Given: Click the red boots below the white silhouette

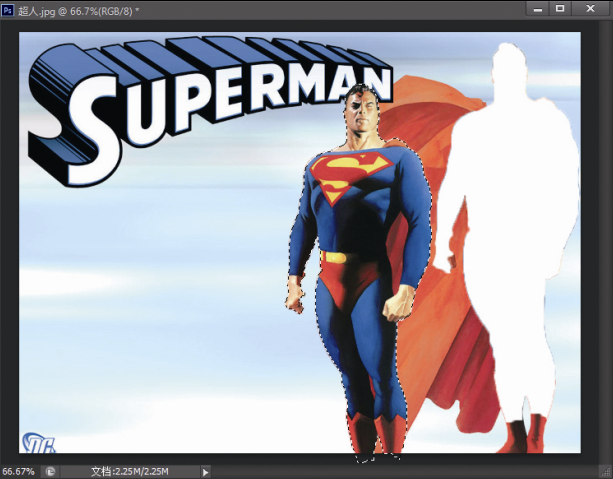Looking at the screenshot, I should pos(527,435).
